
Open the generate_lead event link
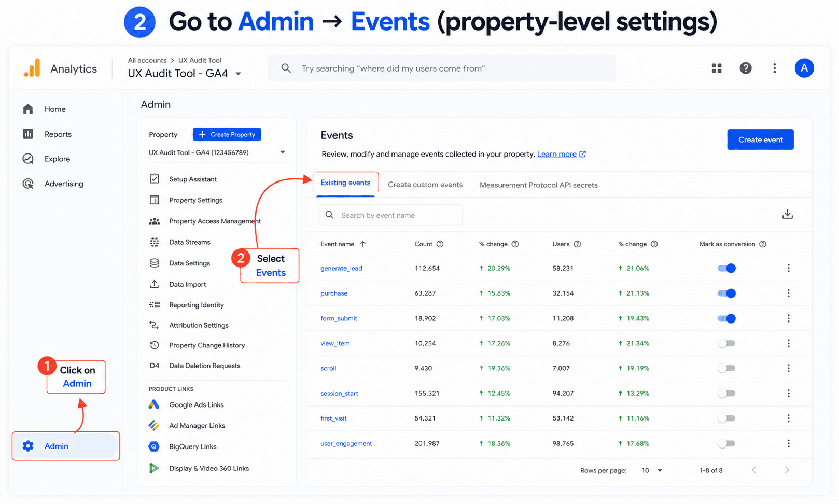click(341, 268)
